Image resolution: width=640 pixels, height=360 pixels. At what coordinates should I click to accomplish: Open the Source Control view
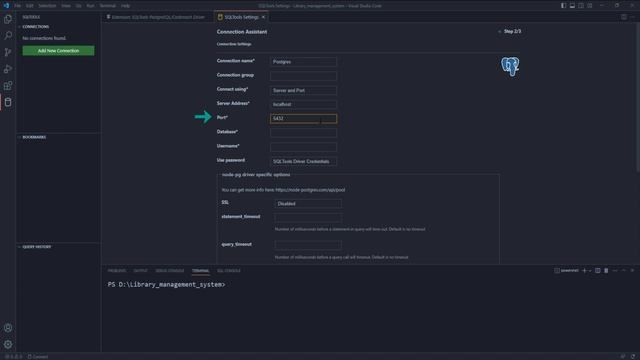(x=8, y=52)
